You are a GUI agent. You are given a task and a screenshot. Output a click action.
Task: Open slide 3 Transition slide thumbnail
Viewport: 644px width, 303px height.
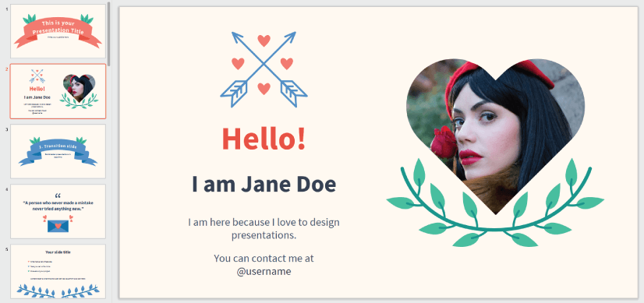point(58,151)
